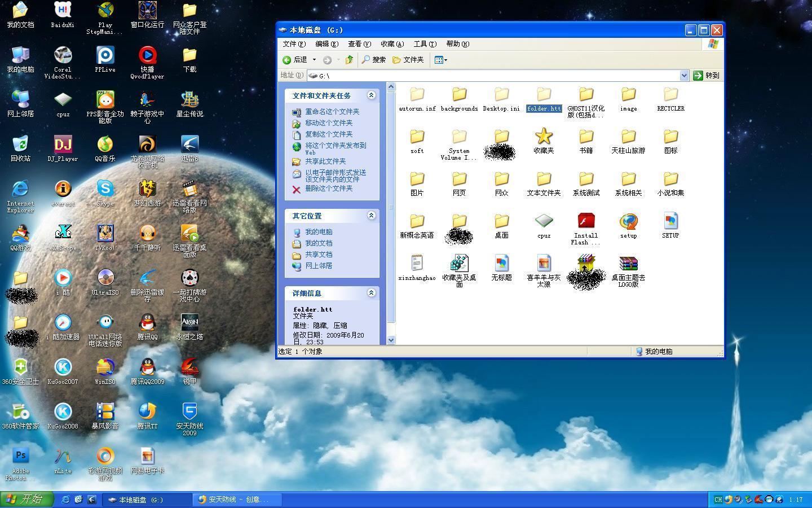Screen dimensions: 812x508
Task: Select the 我的电脑 desktop icon
Action: point(20,59)
